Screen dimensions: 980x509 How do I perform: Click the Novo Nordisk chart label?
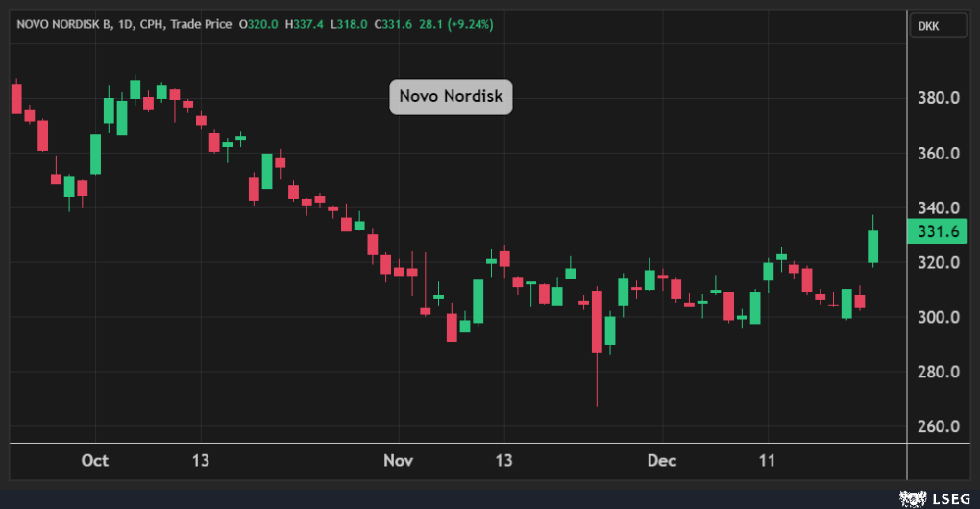pos(451,97)
